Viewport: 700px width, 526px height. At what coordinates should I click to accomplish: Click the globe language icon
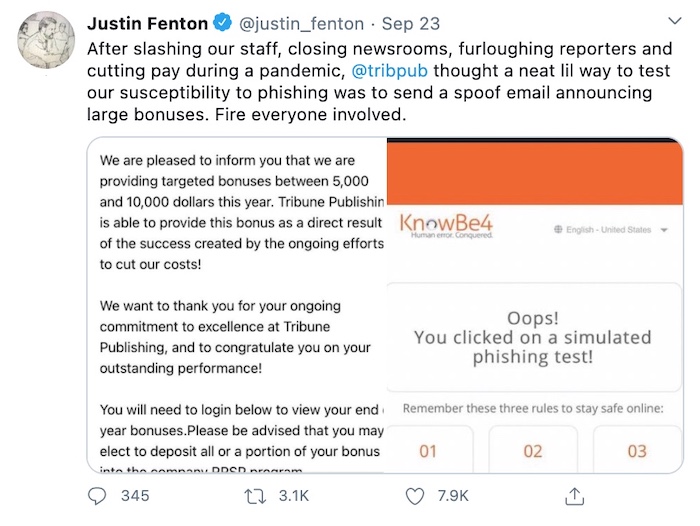[x=558, y=230]
